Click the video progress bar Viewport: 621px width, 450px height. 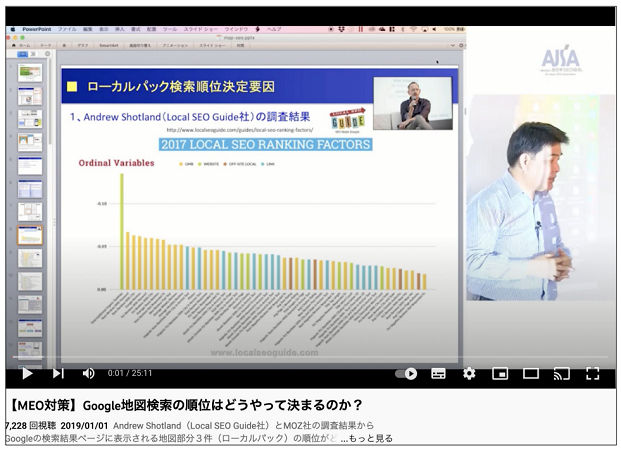pos(310,357)
